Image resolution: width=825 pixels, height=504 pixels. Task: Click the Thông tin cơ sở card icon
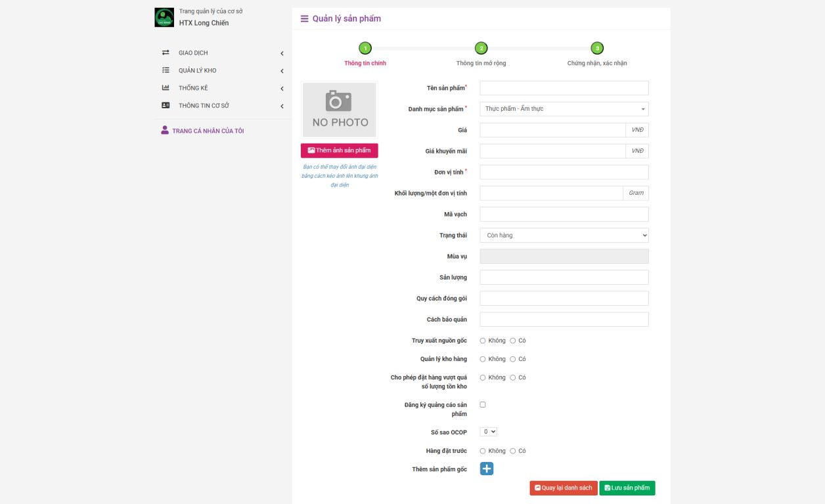[166, 106]
